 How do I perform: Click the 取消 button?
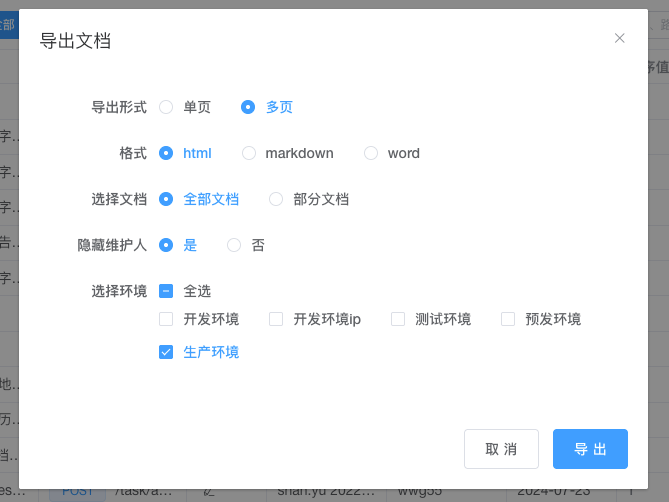tap(501, 449)
